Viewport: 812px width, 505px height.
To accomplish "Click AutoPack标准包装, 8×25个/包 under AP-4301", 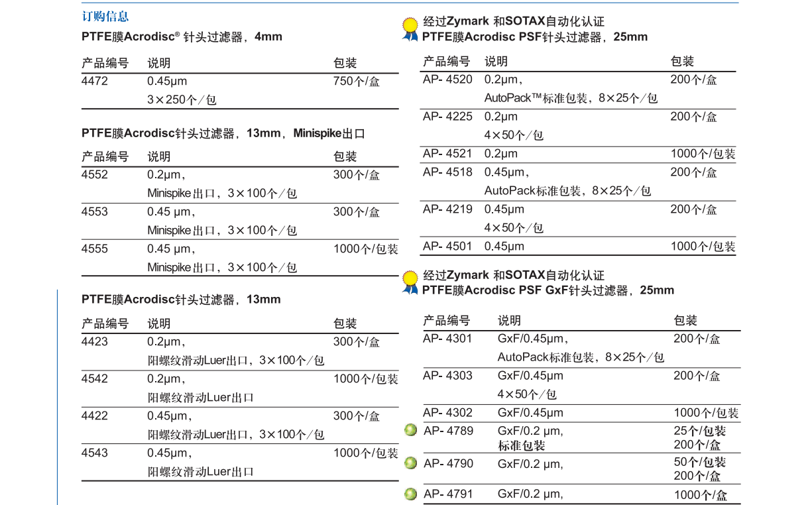I will [x=581, y=357].
